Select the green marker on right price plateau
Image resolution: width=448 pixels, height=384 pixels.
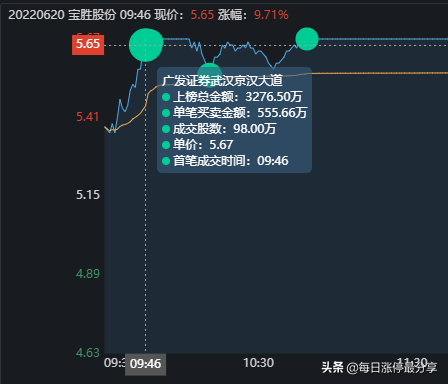(x=307, y=39)
